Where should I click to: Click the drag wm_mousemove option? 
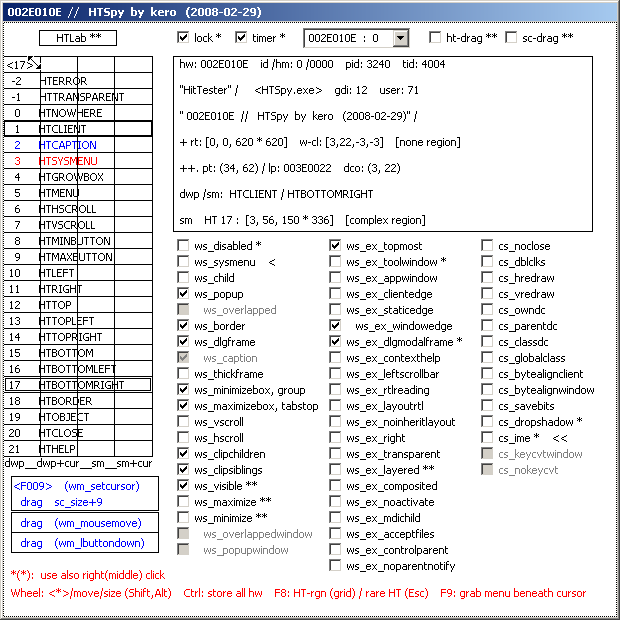coord(84,523)
